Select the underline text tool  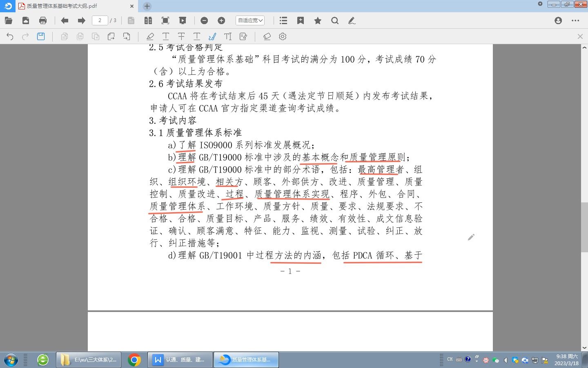click(166, 36)
